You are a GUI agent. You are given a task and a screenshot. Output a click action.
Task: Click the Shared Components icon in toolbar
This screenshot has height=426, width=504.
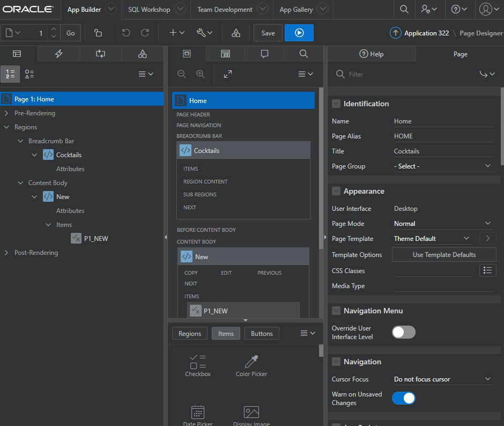coord(236,33)
